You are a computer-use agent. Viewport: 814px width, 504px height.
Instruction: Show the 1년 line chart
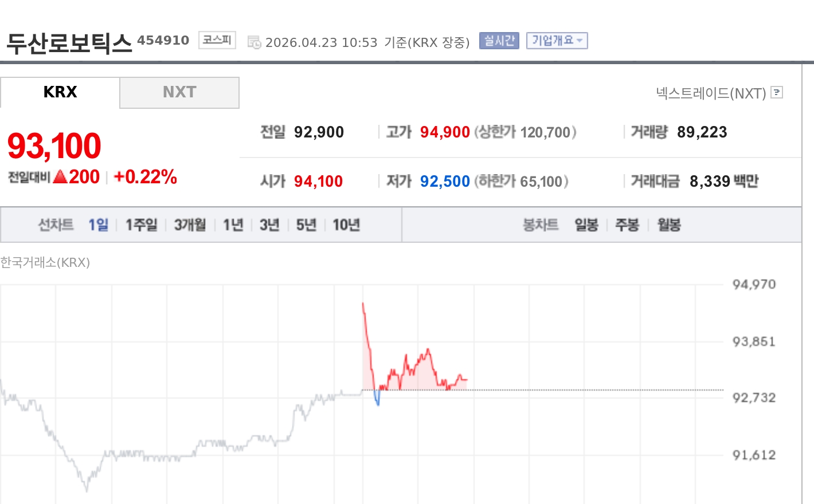coord(233,225)
